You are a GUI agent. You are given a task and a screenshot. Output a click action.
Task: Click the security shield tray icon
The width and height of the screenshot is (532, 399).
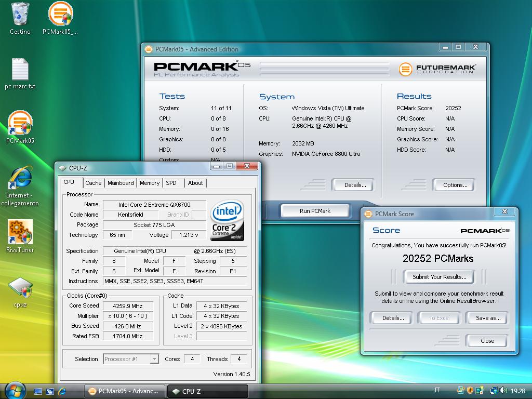click(470, 391)
